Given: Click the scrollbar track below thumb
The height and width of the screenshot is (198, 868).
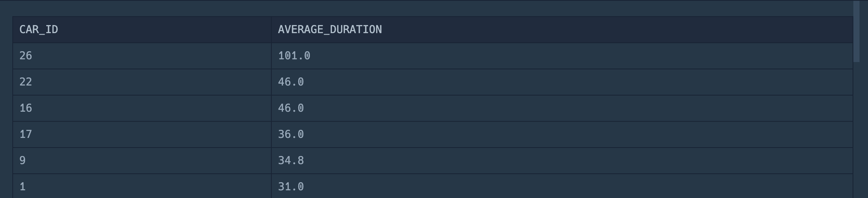Looking at the screenshot, I should coord(856,130).
